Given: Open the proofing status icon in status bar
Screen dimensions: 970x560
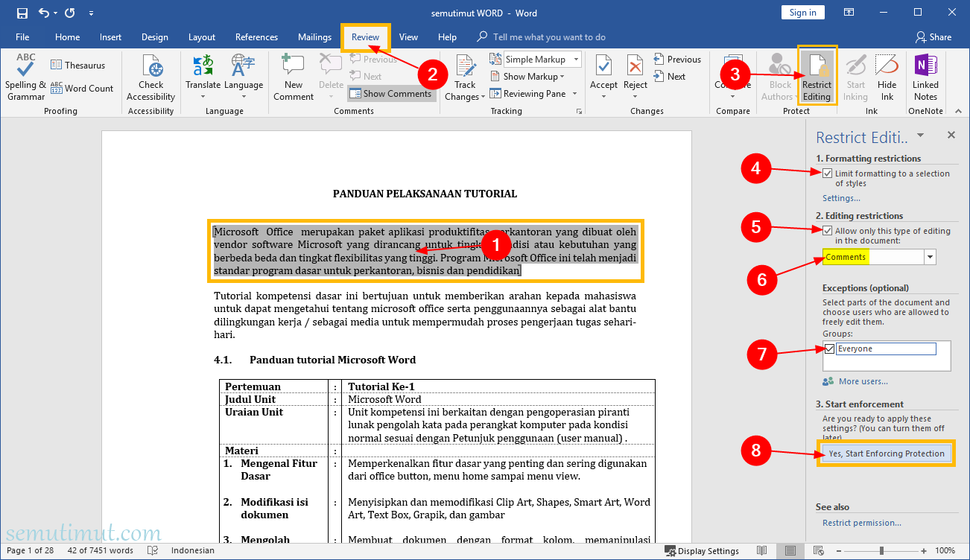Looking at the screenshot, I should coord(153,551).
